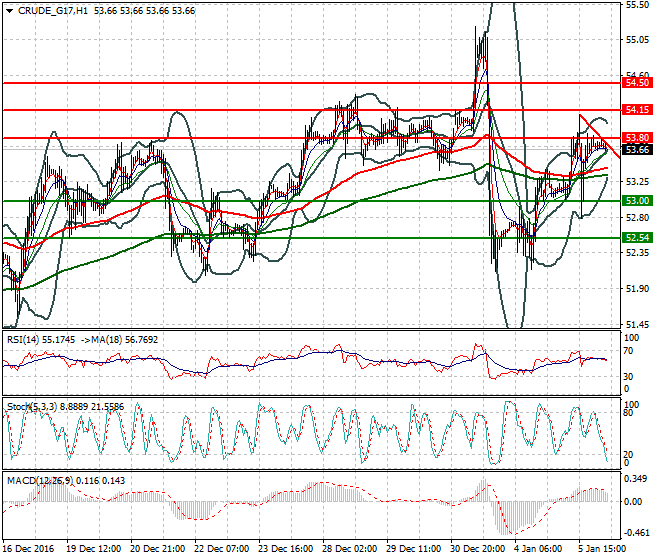
Task: Click the 23 Dec 16:00 time axis label
Action: [x=285, y=549]
